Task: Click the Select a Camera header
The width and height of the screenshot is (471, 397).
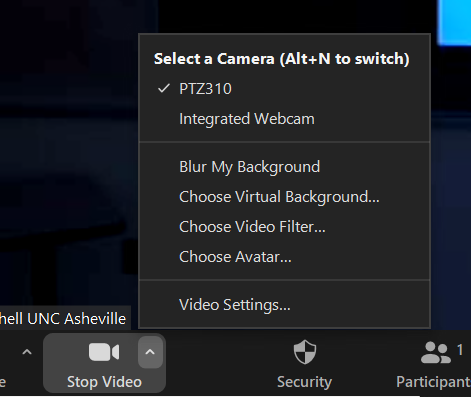Action: [x=281, y=59]
